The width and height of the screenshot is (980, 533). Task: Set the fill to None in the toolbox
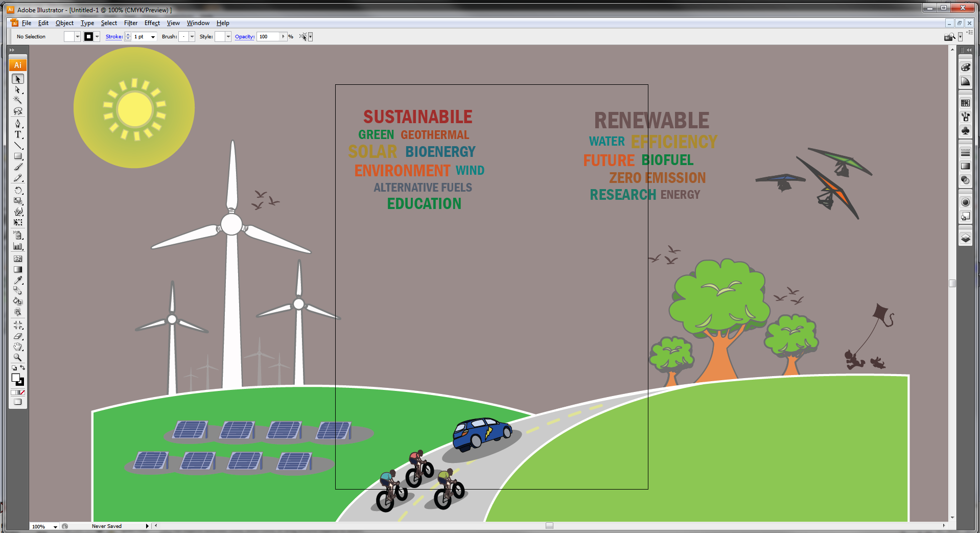(22, 392)
